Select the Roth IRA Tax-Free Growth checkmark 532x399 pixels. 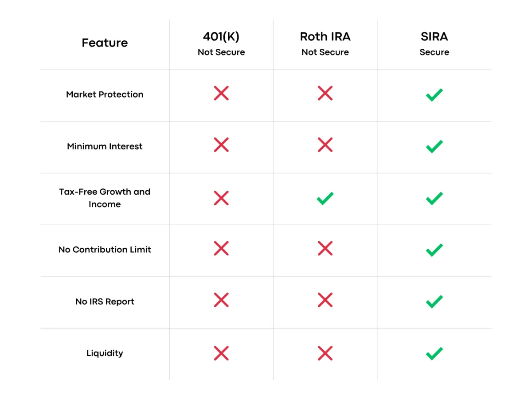coord(325,198)
